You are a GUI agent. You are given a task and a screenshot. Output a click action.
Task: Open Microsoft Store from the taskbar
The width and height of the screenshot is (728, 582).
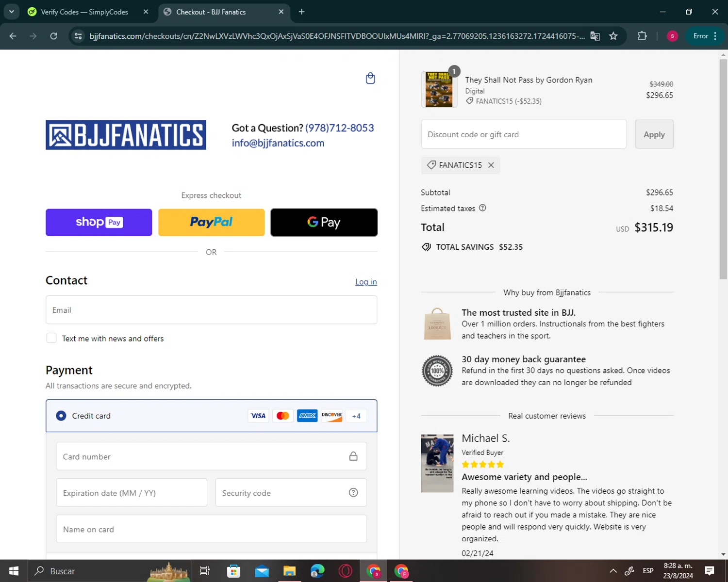click(233, 571)
